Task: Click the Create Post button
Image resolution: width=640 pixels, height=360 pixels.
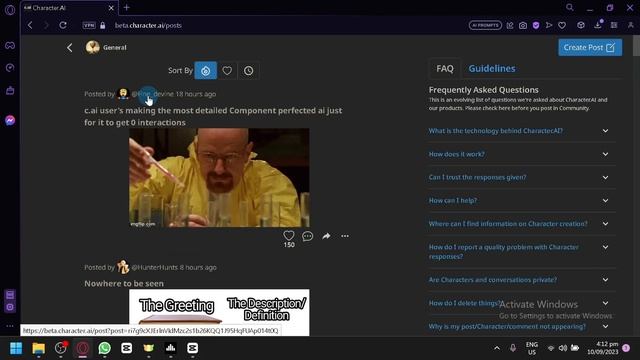Action: click(x=590, y=47)
